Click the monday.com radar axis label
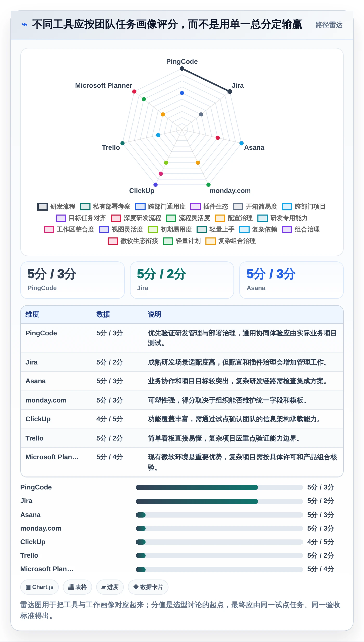This screenshot has height=642, width=364. (x=230, y=191)
